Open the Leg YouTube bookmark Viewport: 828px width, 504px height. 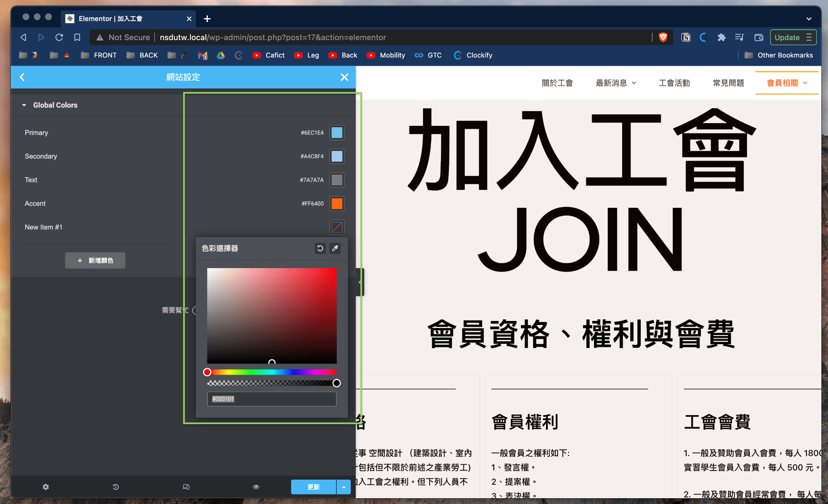click(x=307, y=55)
